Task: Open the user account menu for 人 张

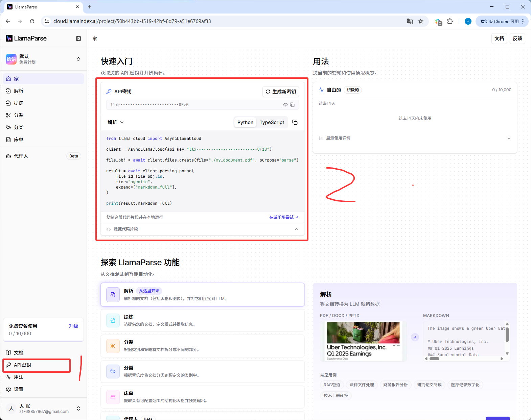Action: [44, 409]
